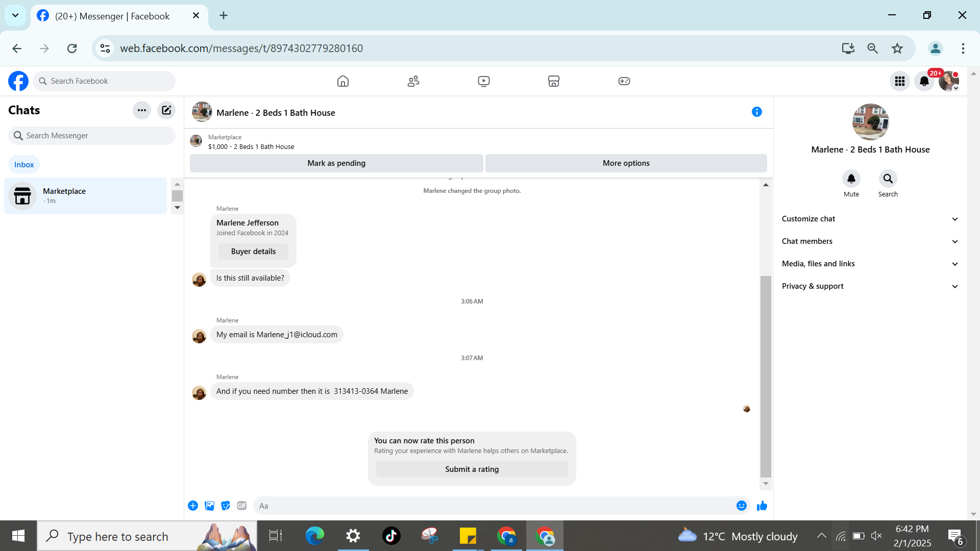Open the emoji picker in message box

pos(741,506)
